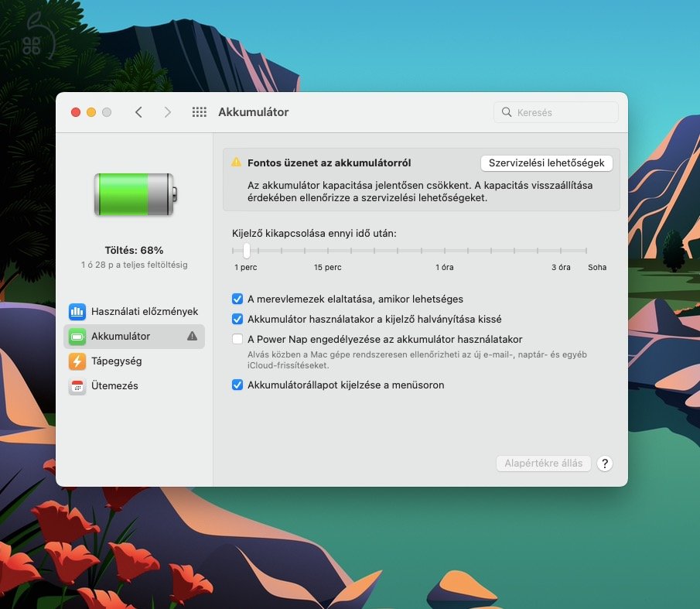Set display off slider to 15 perc
Screen dimensions: 700x609
[x=328, y=251]
